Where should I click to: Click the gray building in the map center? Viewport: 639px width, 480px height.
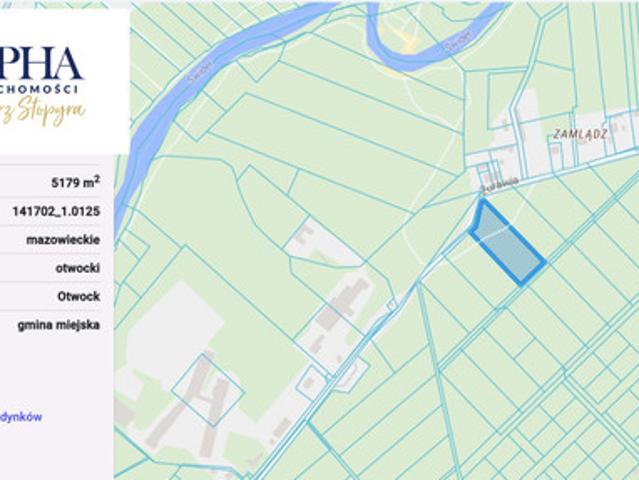(x=350, y=298)
